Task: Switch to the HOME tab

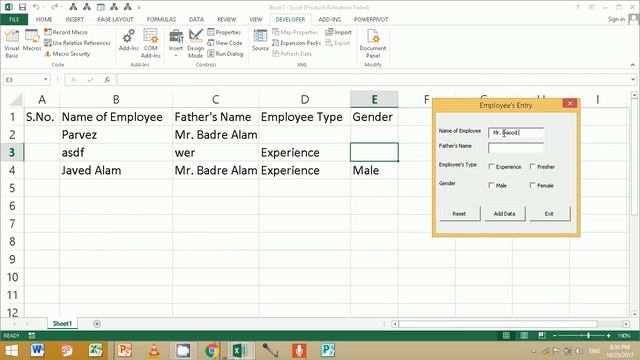Action: pos(44,19)
